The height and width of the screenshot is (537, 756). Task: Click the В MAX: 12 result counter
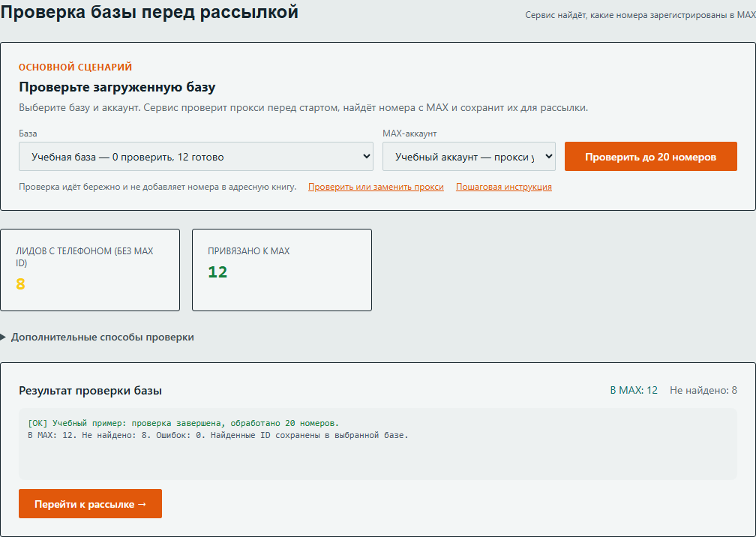click(x=634, y=390)
